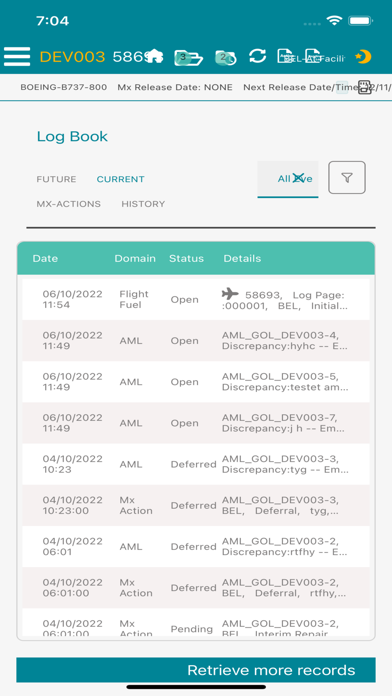The image size is (392, 696).
Task: Sort by Domain column header
Action: tap(135, 258)
